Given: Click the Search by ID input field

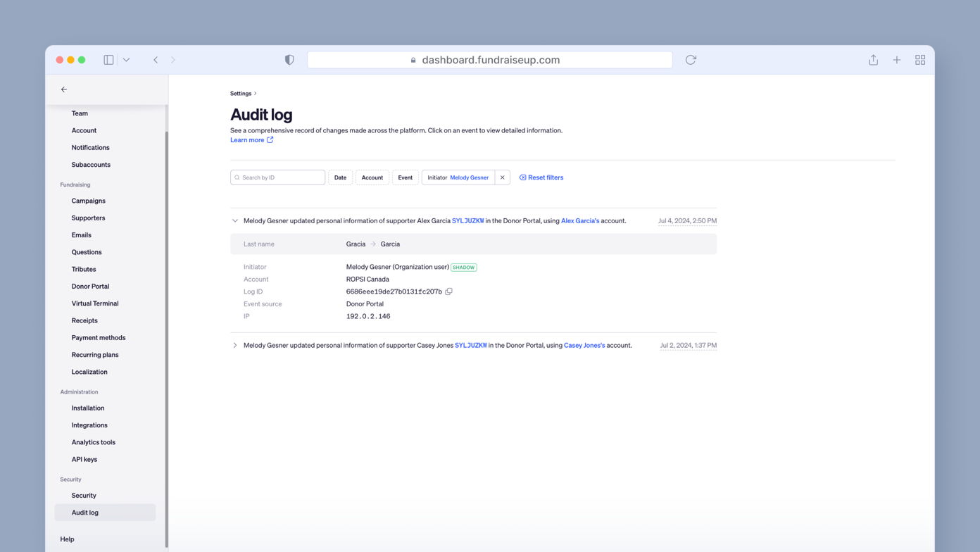Looking at the screenshot, I should (277, 177).
